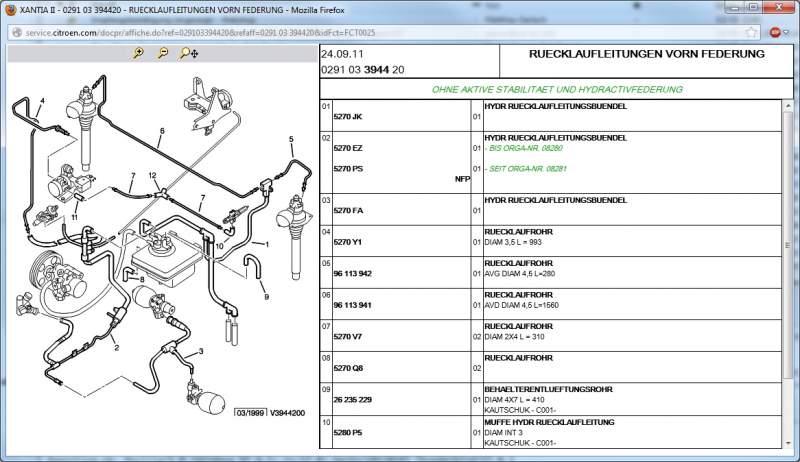Select part number 5270 PS
Screen dimensions: 800x462
coord(348,169)
